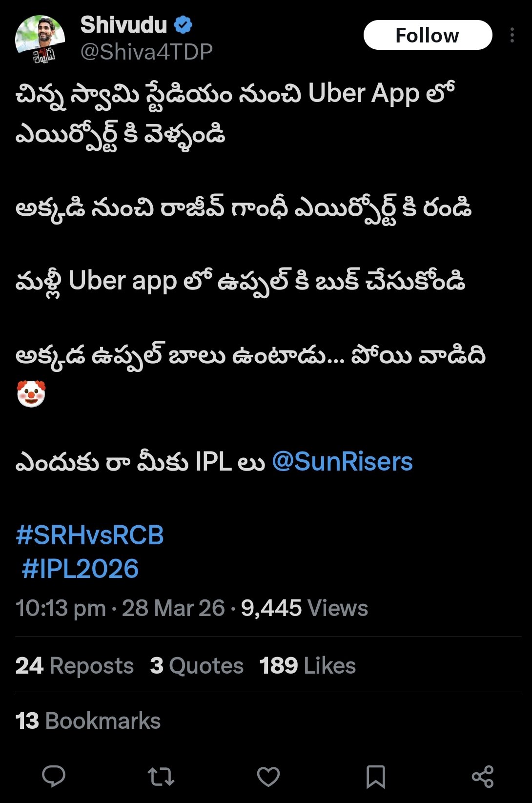Image resolution: width=532 pixels, height=803 pixels.
Task: Tap the 9,445 Views counter
Action: 305,608
